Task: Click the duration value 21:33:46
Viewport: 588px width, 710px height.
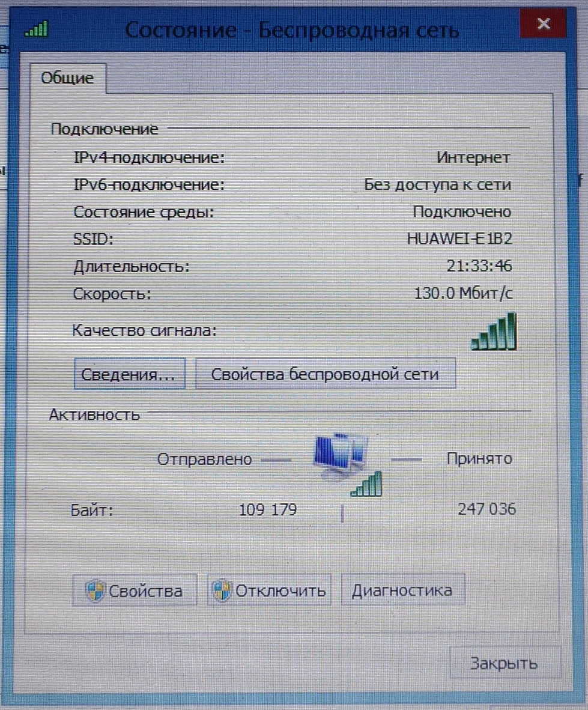Action: [x=479, y=265]
